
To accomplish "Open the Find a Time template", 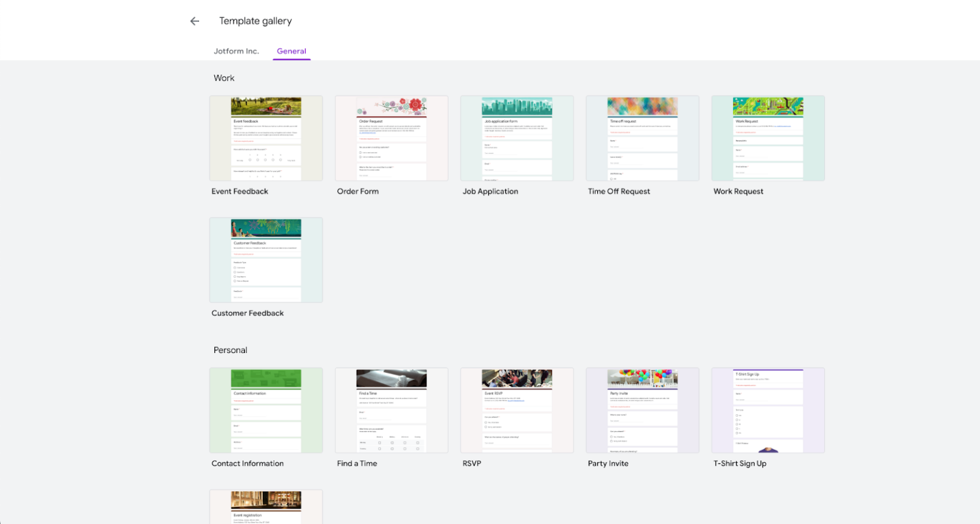I will pos(391,410).
